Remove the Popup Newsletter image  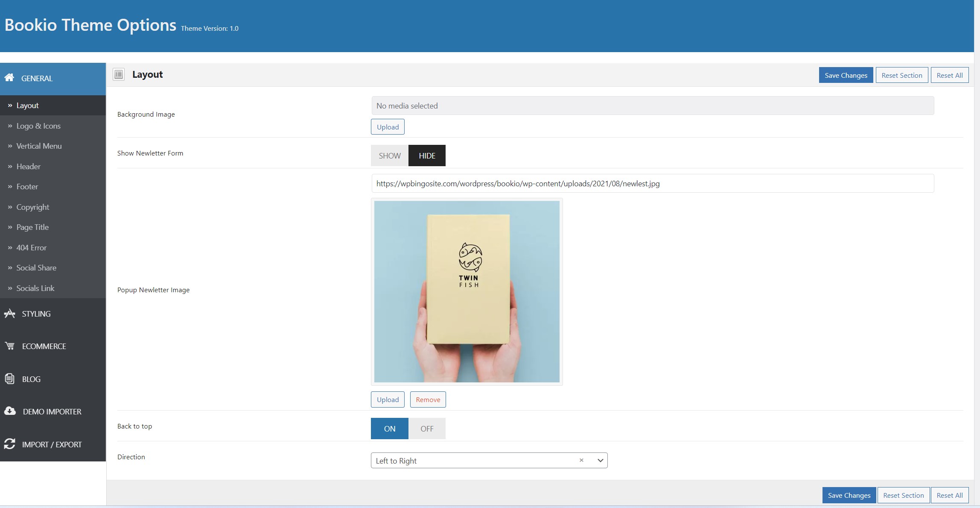428,399
